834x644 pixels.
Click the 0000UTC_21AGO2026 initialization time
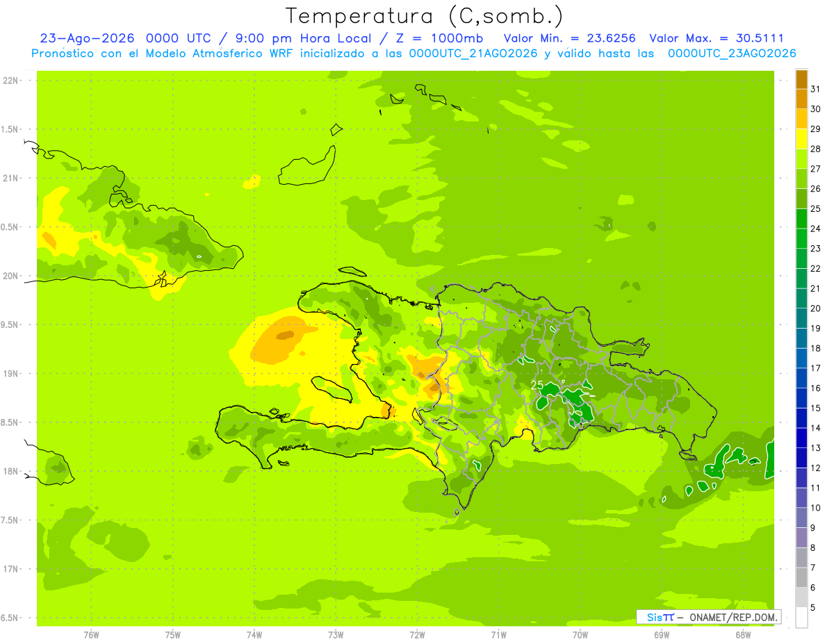(473, 53)
